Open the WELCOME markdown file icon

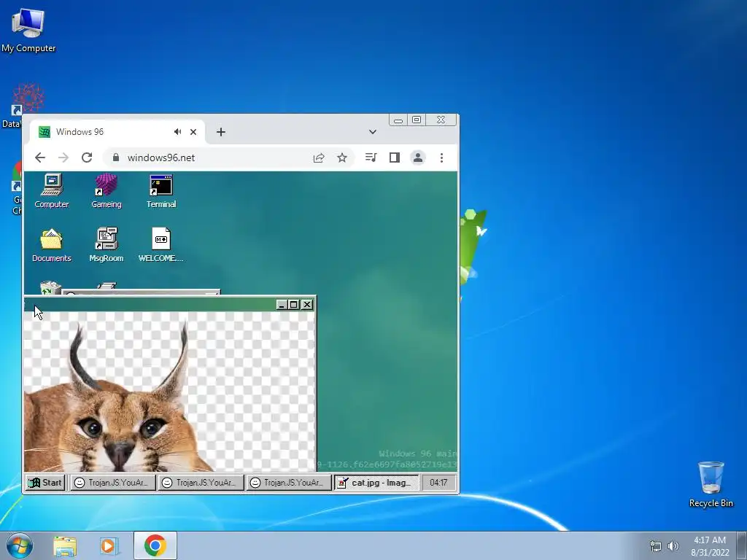161,245
